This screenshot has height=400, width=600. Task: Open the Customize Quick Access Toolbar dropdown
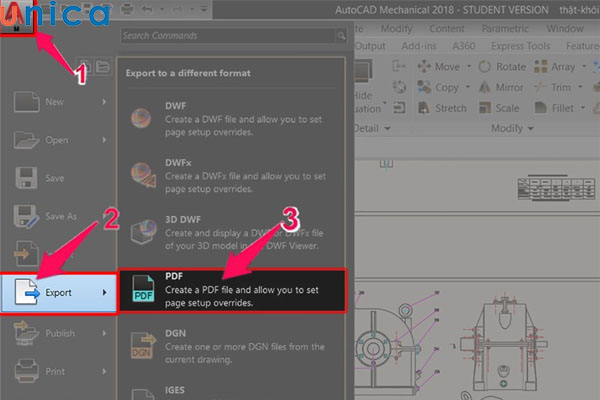(x=204, y=9)
